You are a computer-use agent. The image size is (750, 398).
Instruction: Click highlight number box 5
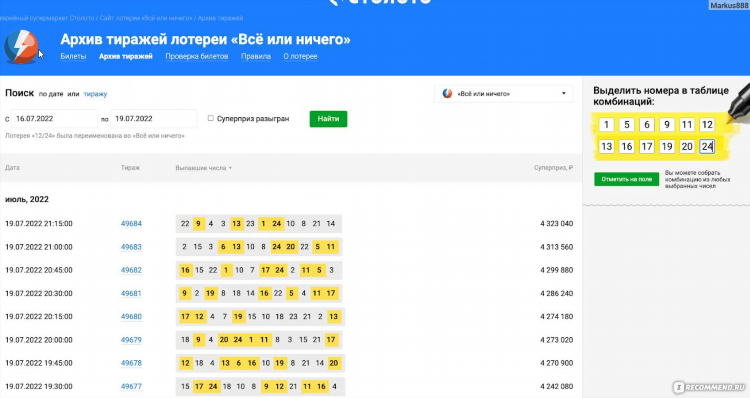coord(627,125)
